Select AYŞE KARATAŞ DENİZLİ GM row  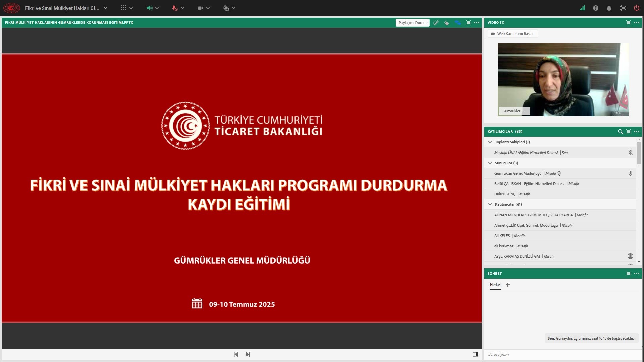point(560,256)
